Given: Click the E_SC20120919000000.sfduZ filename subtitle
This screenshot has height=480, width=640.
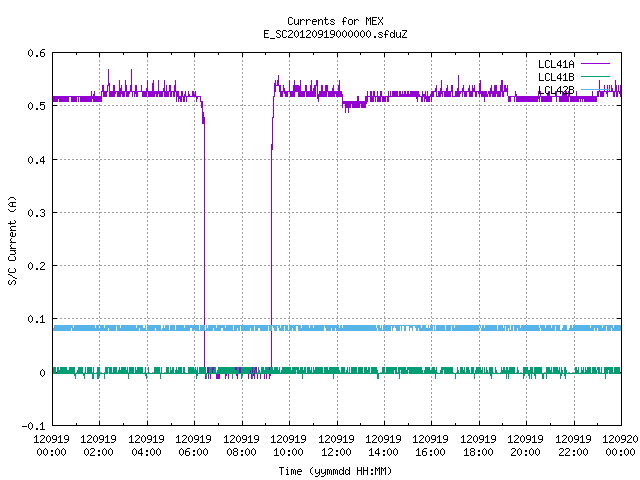Looking at the screenshot, I should pos(335,34).
